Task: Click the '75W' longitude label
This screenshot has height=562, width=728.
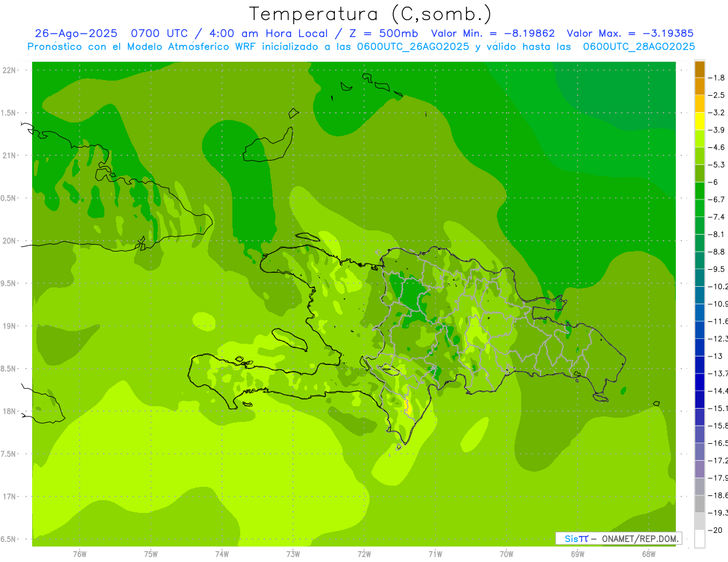Action: point(150,554)
